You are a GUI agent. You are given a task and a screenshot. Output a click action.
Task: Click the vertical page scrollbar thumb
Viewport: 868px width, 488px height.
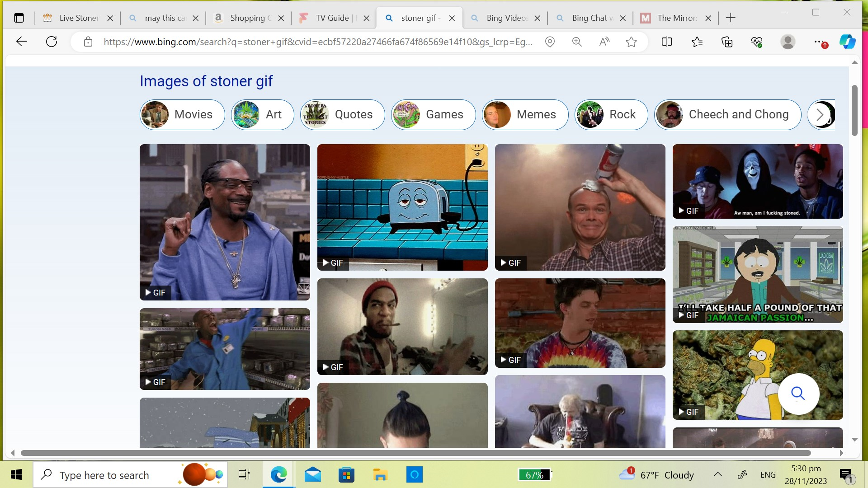[x=854, y=110]
